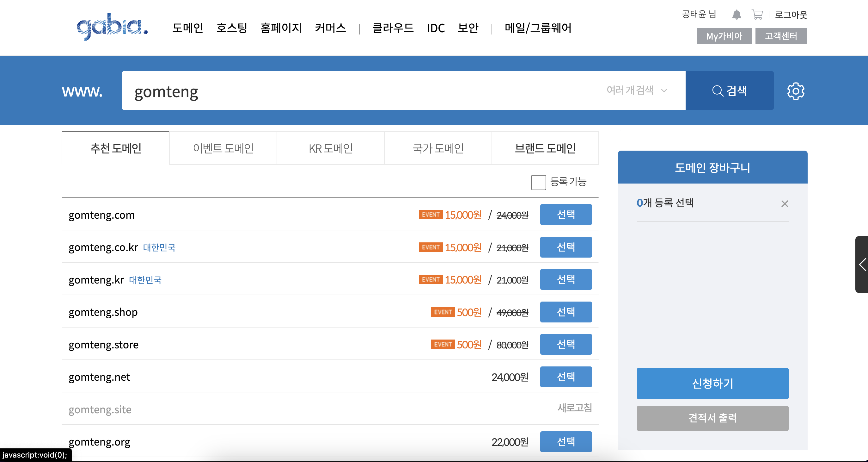This screenshot has width=868, height=462.
Task: Click 새로고침 for gomteng.site
Action: click(575, 408)
